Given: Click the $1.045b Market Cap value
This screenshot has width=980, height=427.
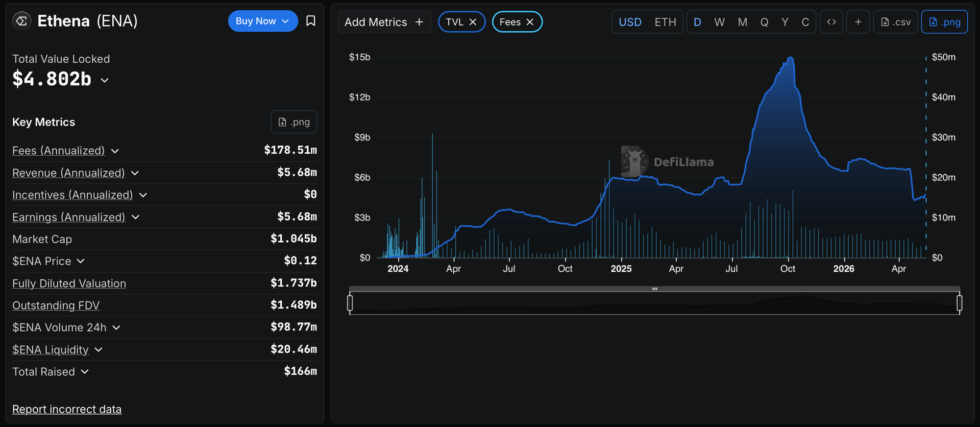Looking at the screenshot, I should (294, 238).
